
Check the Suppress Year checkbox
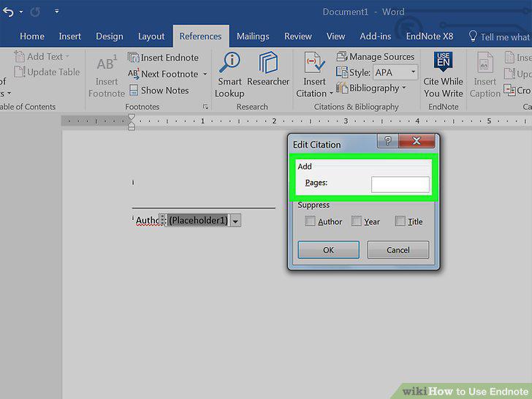coord(357,221)
